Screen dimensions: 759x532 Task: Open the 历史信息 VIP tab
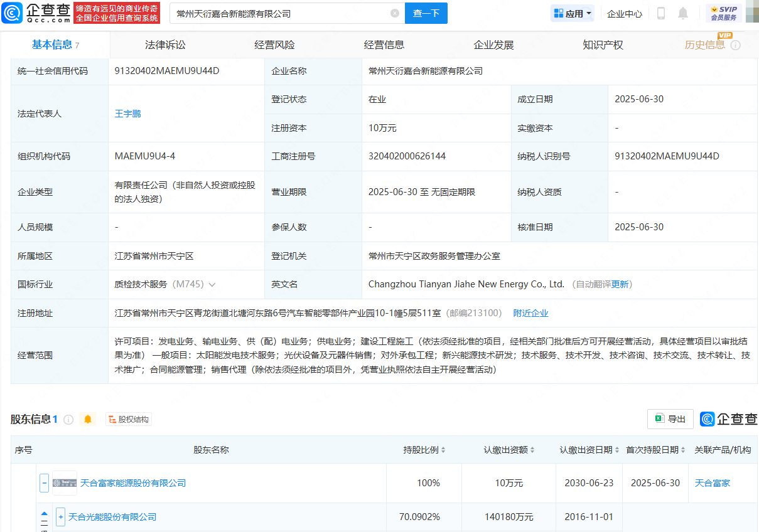704,45
